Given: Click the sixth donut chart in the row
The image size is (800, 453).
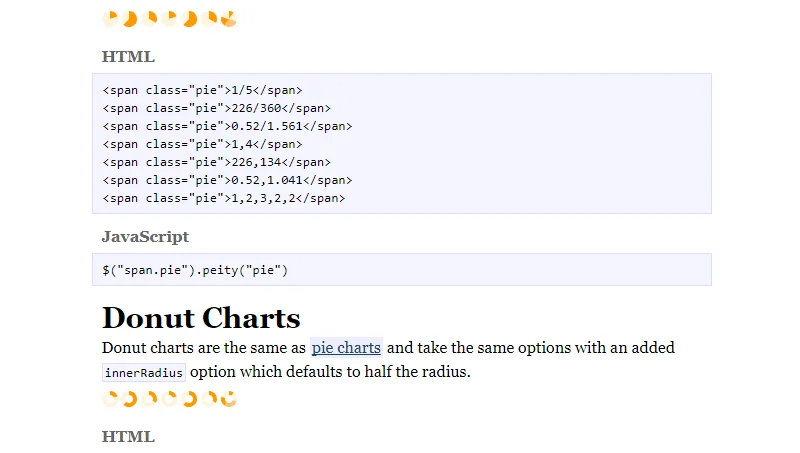Looking at the screenshot, I should tap(209, 399).
